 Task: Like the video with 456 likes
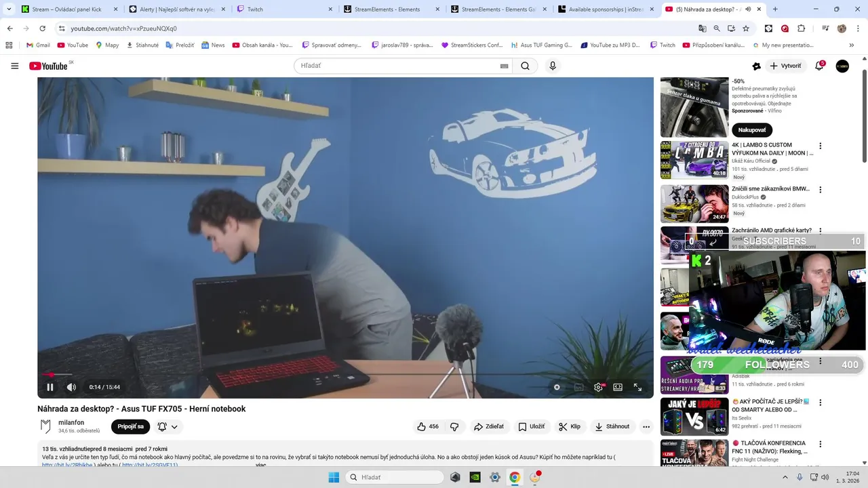[428, 426]
